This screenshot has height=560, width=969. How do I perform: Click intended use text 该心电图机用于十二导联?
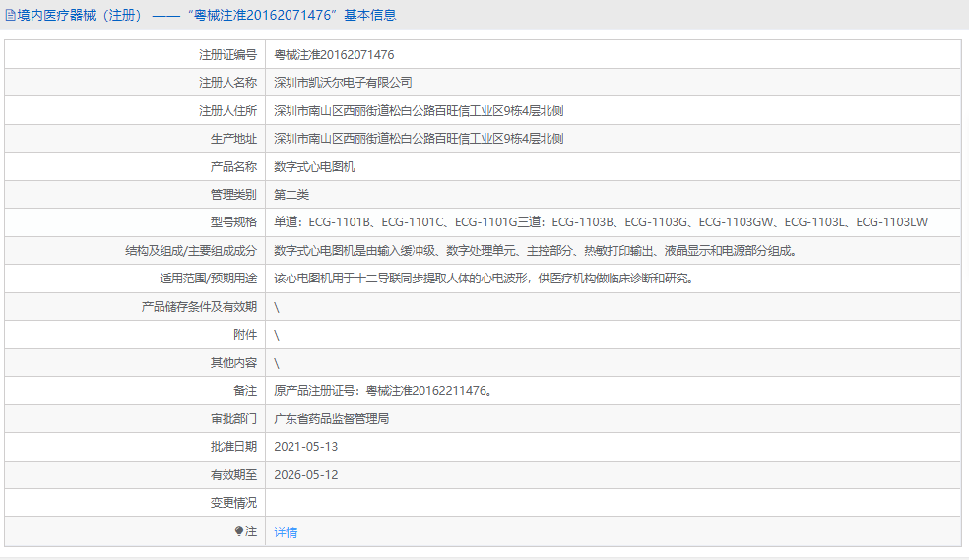click(x=485, y=279)
